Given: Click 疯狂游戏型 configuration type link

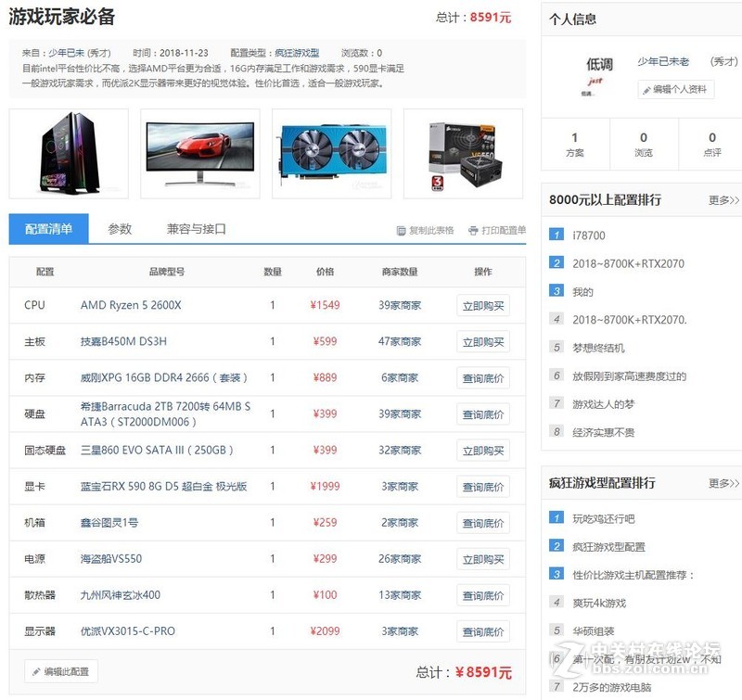Looking at the screenshot, I should 297,53.
